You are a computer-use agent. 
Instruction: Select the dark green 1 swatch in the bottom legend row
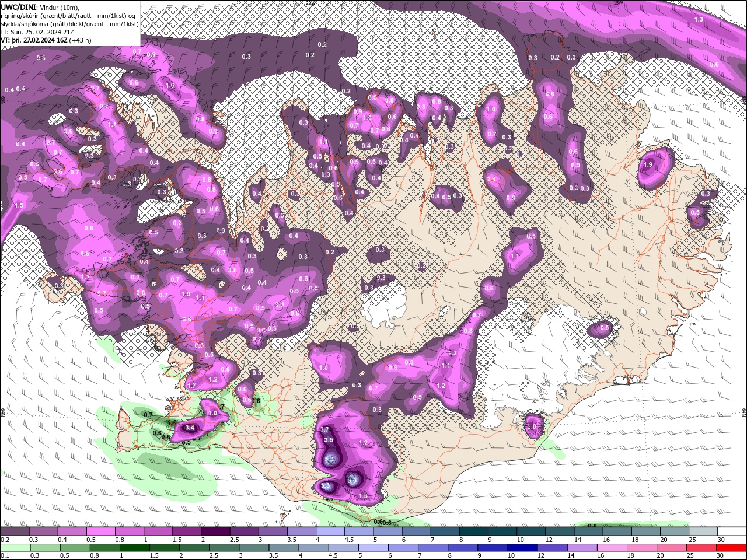[134, 547]
